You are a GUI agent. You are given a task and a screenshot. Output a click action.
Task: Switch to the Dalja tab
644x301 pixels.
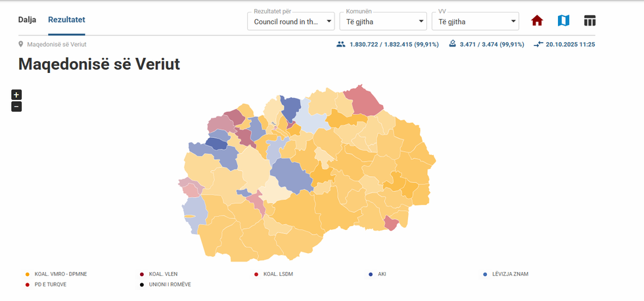pyautogui.click(x=27, y=20)
